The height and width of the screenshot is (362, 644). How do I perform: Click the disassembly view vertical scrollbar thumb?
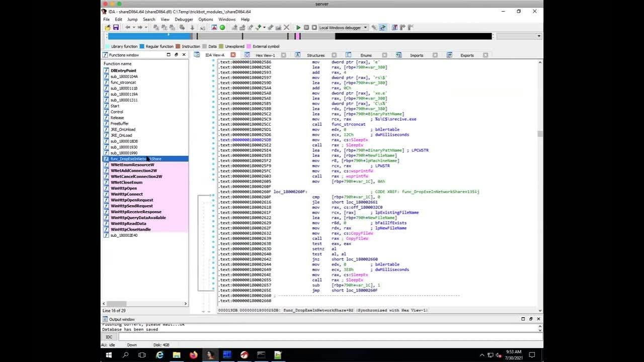tap(540, 134)
